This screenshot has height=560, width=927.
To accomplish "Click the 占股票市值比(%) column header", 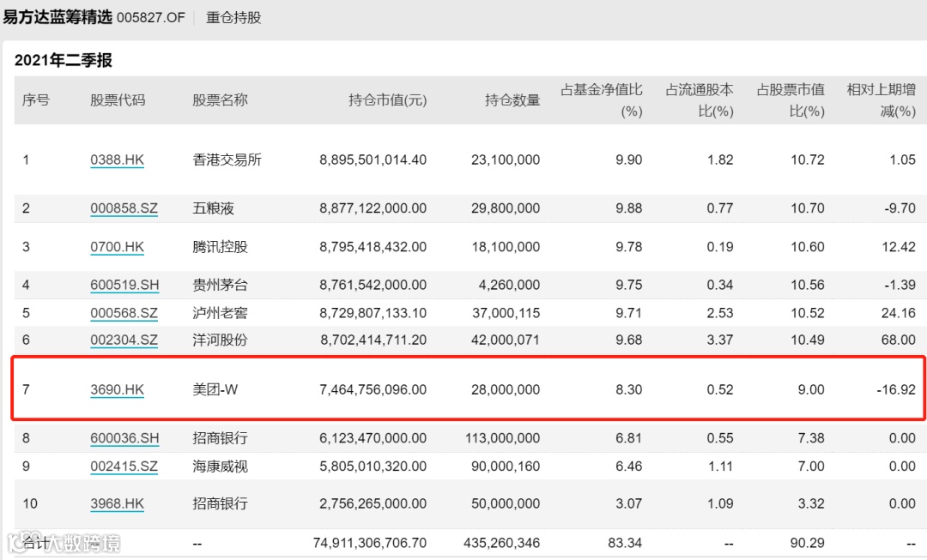I will click(x=791, y=99).
